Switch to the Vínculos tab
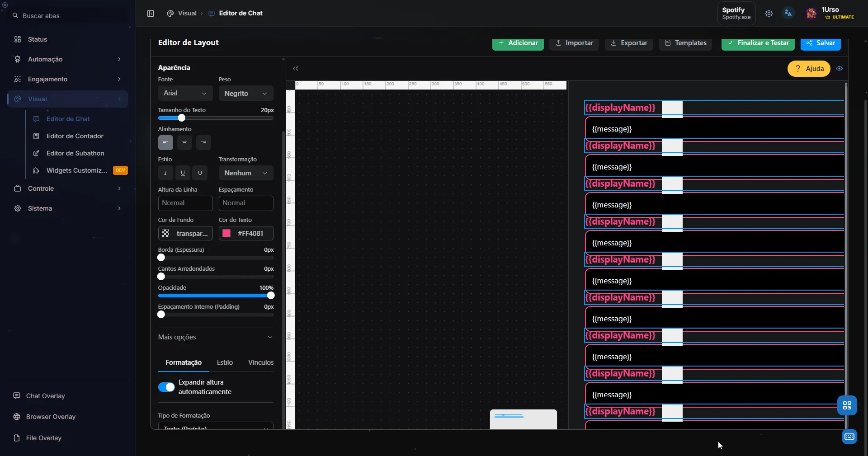 [260, 362]
